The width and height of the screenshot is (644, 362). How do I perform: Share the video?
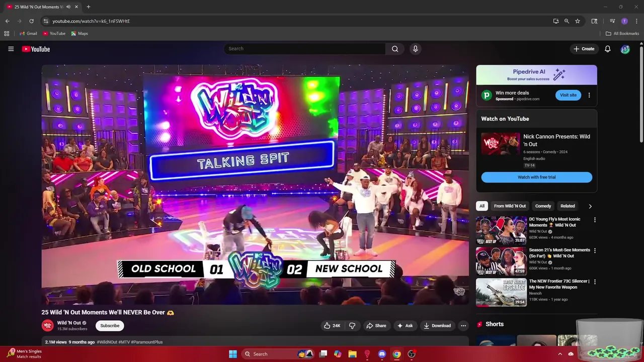[x=376, y=326]
